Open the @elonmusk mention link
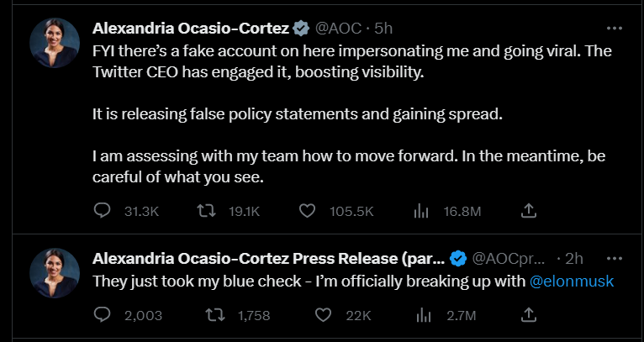Viewport: 644px width, 342px height. pos(572,281)
